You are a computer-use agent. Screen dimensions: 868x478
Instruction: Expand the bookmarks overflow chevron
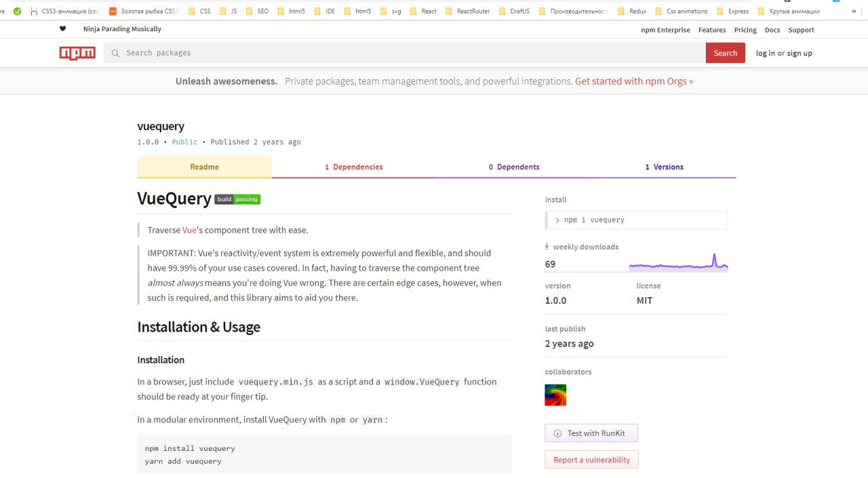tap(854, 11)
